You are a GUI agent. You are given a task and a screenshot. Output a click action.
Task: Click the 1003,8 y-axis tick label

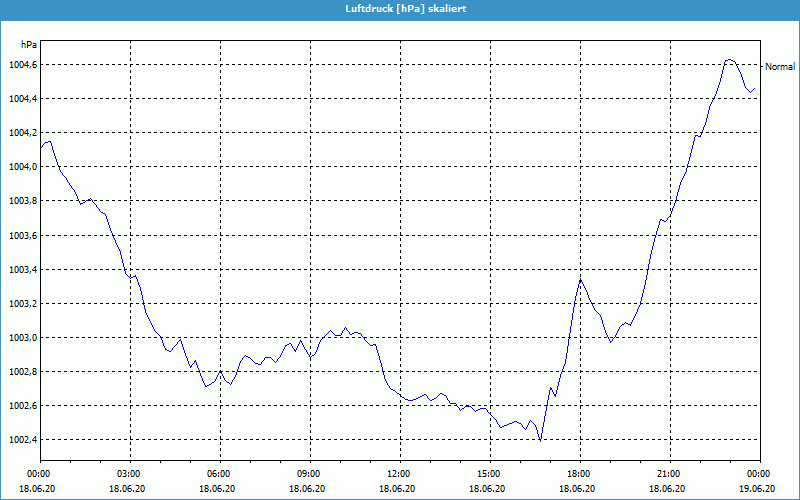20,201
